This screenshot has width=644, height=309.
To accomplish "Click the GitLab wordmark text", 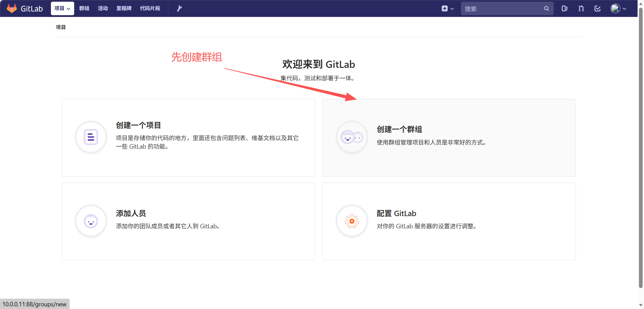I will 32,9.
